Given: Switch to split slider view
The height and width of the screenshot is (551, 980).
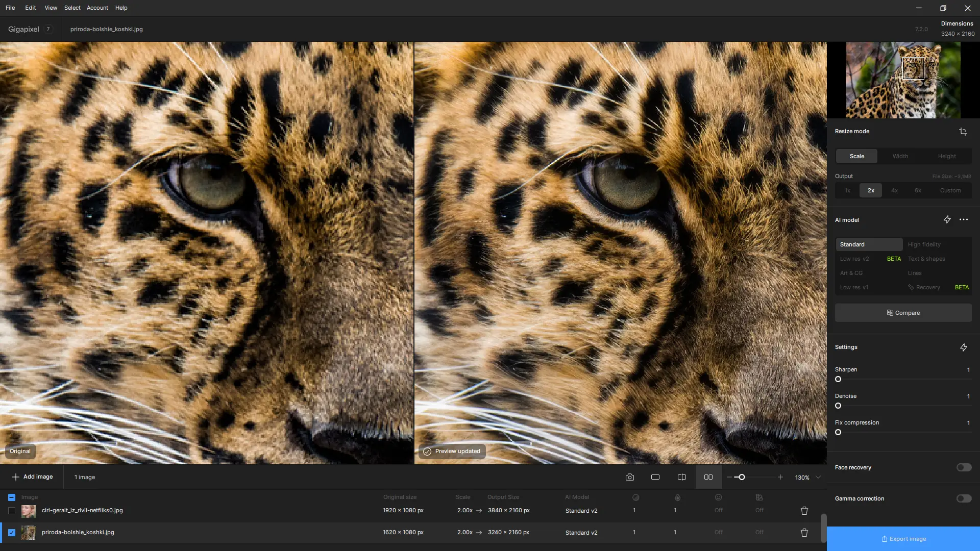Looking at the screenshot, I should [x=681, y=478].
